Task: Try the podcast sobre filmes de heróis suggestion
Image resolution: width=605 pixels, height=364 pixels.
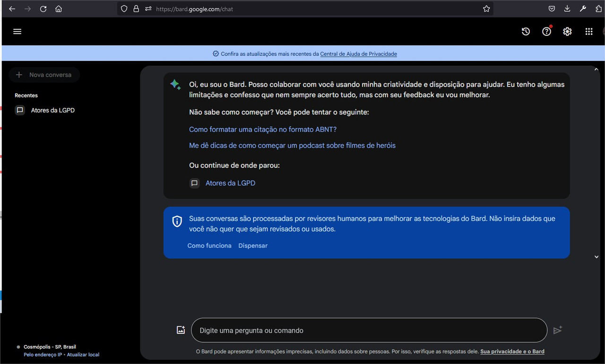Action: 292,145
